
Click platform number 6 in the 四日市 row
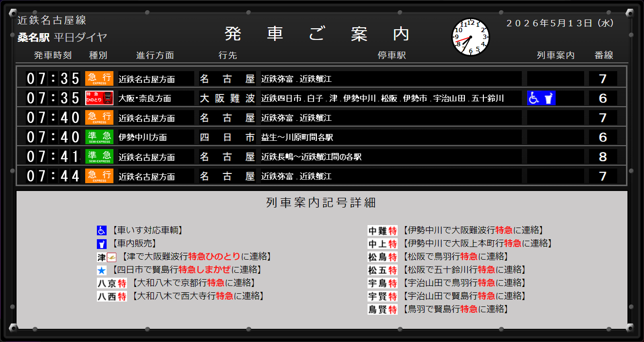point(603,137)
